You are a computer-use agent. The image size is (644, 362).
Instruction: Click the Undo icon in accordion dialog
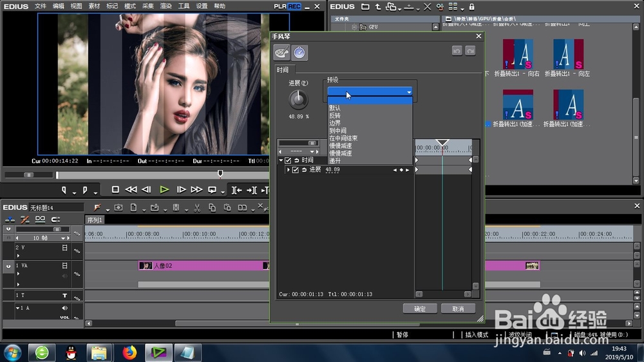[x=457, y=50]
